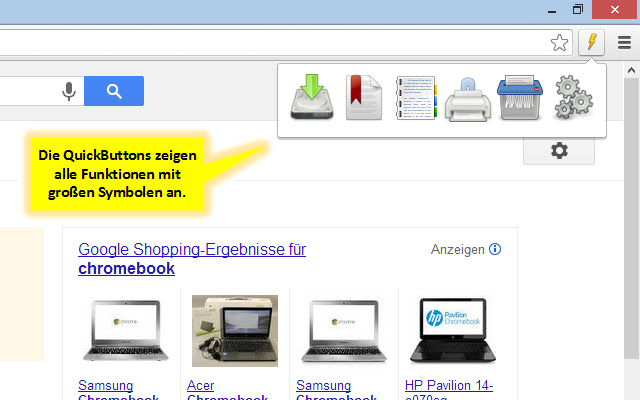Open the gray gears settings QuickButton

point(573,97)
